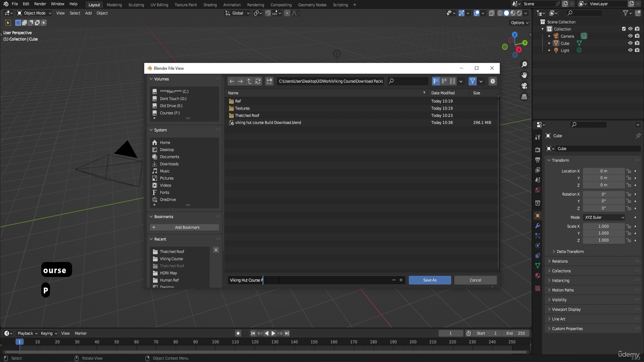Image resolution: width=644 pixels, height=362 pixels.
Task: Open rotation Mode XYZ Euler dropdown
Action: 604,217
